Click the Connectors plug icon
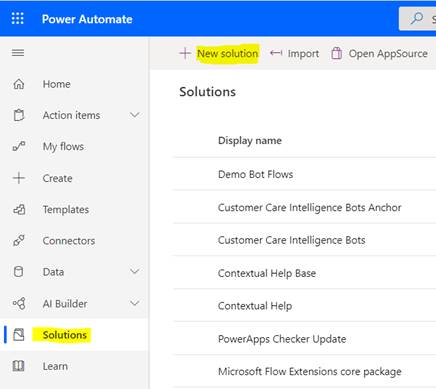The image size is (436, 389). (x=19, y=240)
